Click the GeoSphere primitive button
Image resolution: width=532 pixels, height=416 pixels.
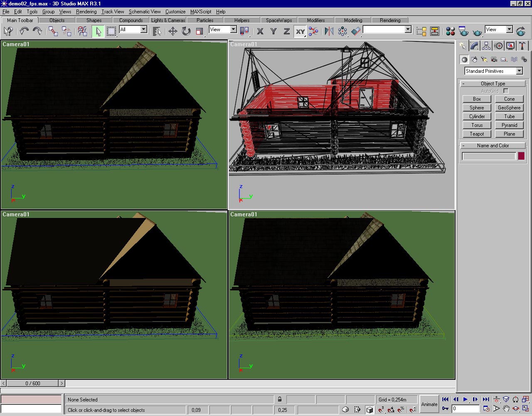(509, 108)
